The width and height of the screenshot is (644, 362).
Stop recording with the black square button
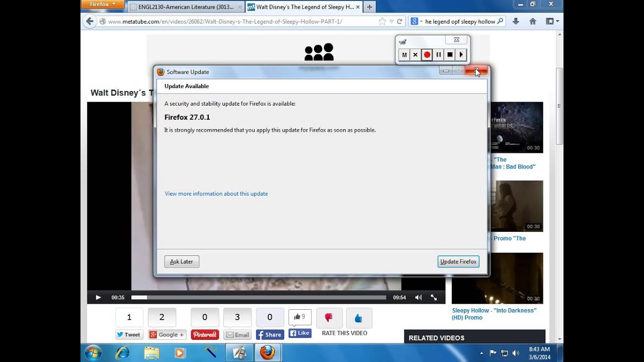[450, 55]
